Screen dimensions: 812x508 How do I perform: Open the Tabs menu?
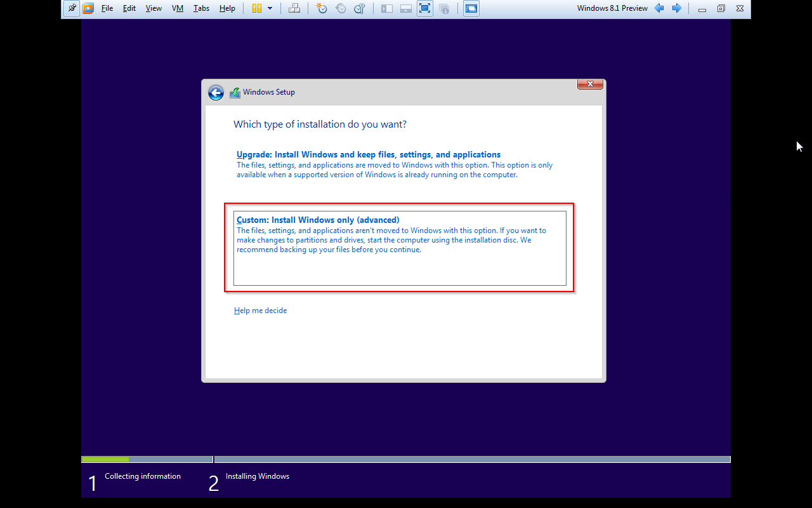(x=201, y=8)
